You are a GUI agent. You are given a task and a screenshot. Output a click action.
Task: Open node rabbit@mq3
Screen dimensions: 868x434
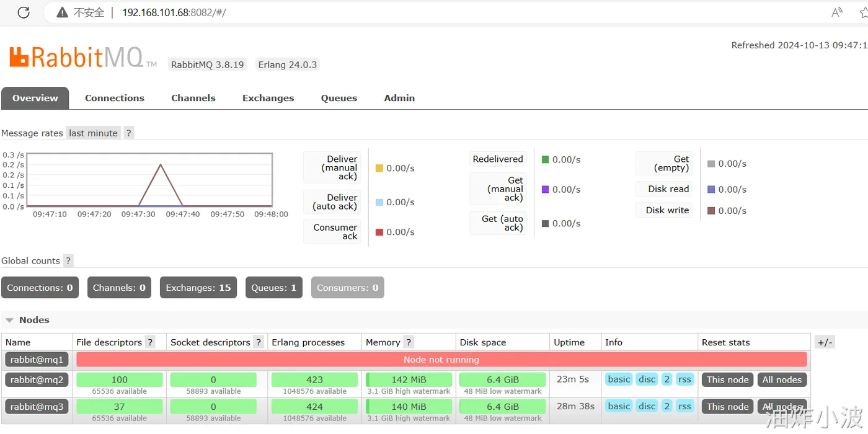(37, 407)
